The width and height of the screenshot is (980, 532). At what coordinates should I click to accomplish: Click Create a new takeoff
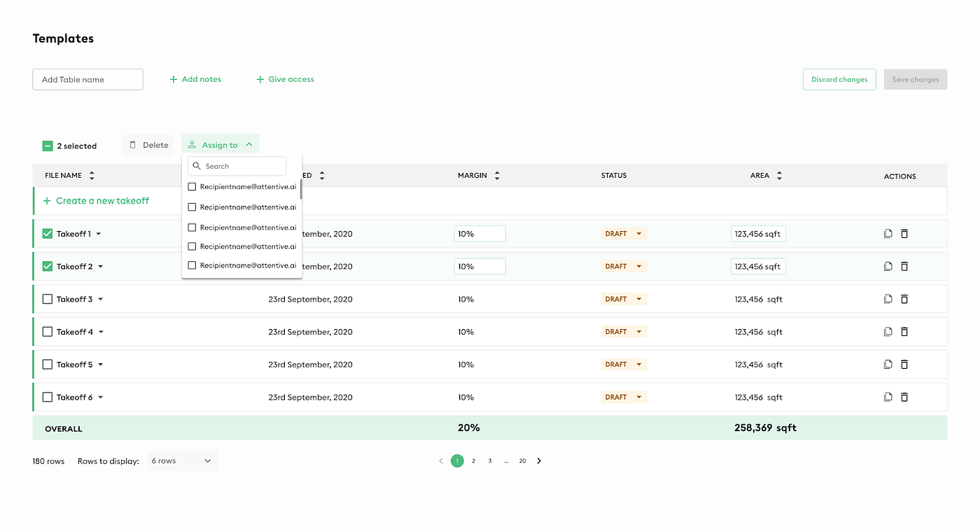coord(97,201)
